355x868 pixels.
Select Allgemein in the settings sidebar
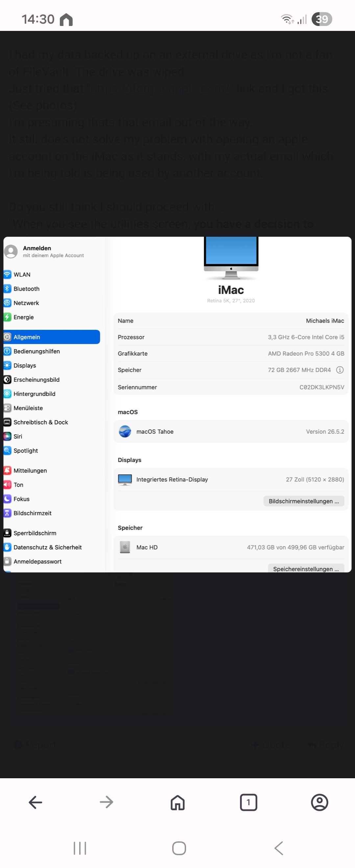[x=52, y=337]
